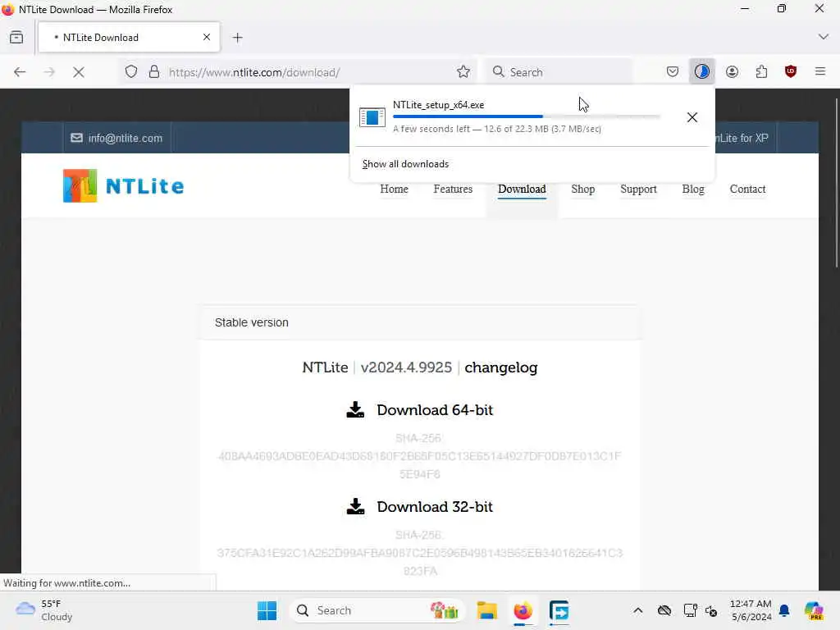840x630 pixels.
Task: Click the tray network display icon
Action: (690, 610)
